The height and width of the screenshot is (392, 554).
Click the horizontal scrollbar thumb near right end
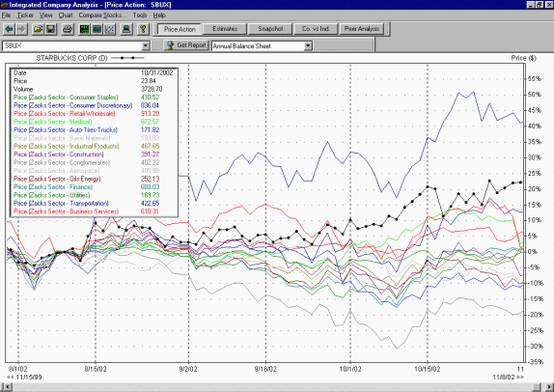[x=537, y=387]
